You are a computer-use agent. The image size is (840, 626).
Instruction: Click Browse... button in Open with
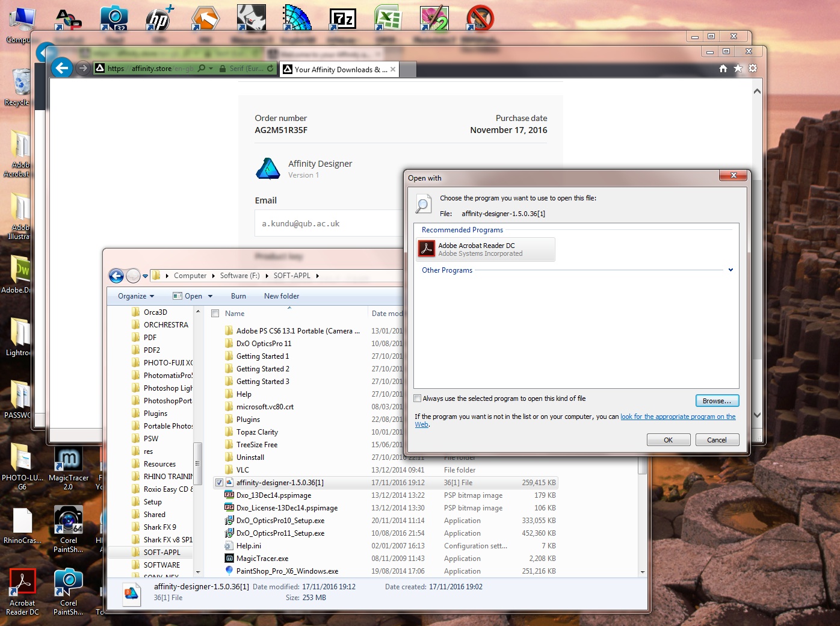pos(717,401)
